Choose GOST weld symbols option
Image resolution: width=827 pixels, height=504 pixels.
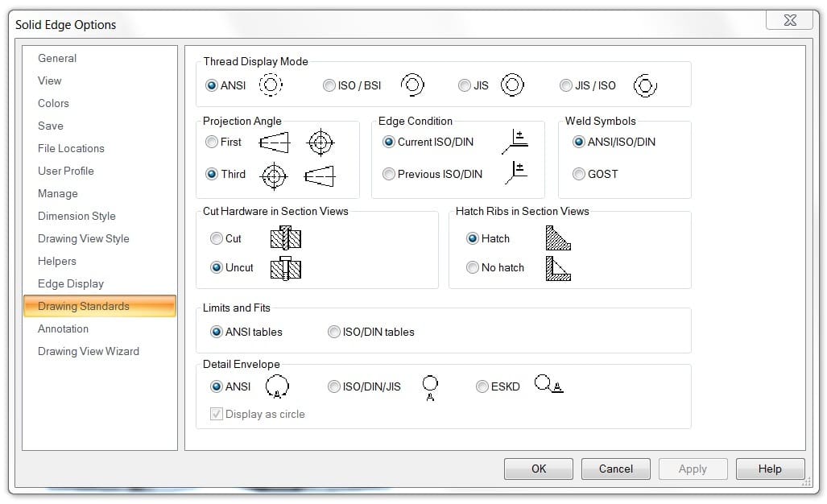pos(579,174)
